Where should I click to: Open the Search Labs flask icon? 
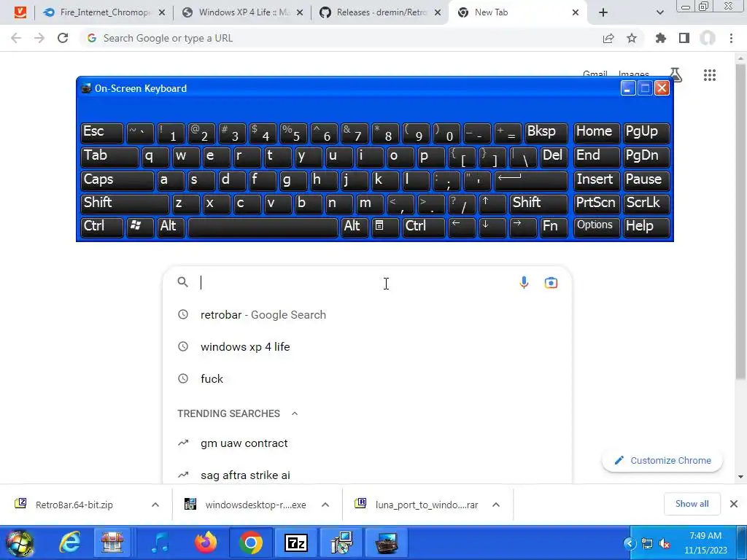pos(676,75)
